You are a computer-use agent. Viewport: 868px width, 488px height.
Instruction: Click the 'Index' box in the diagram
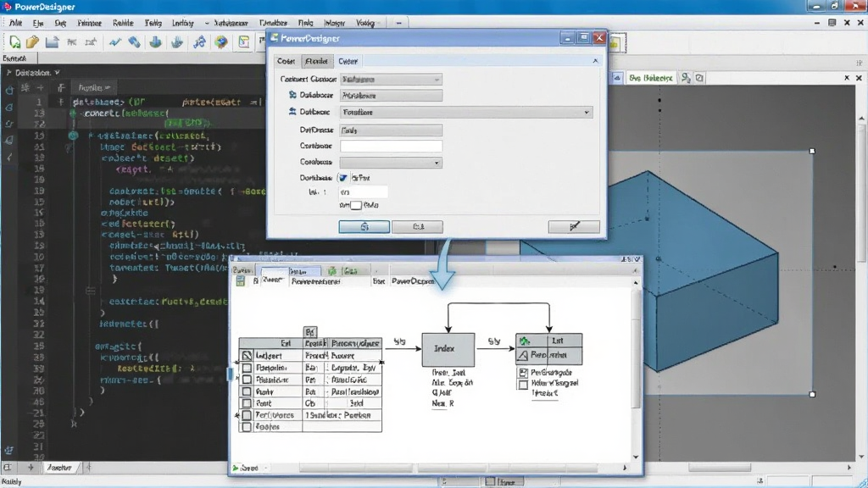(448, 349)
